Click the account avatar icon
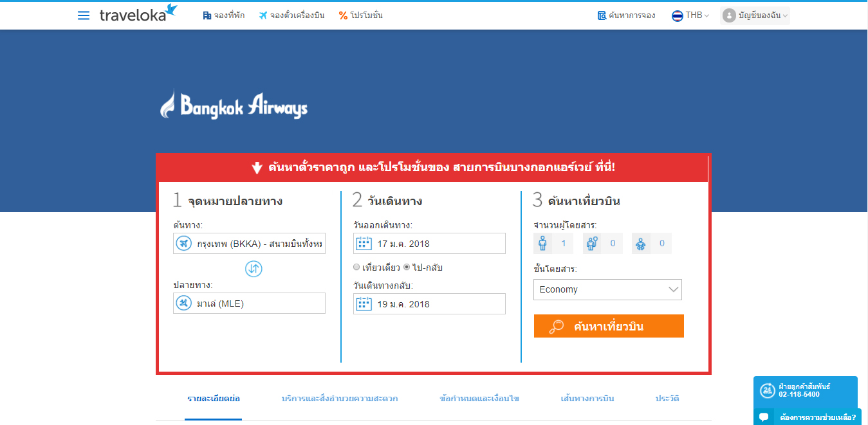The width and height of the screenshot is (868, 425). coord(729,15)
